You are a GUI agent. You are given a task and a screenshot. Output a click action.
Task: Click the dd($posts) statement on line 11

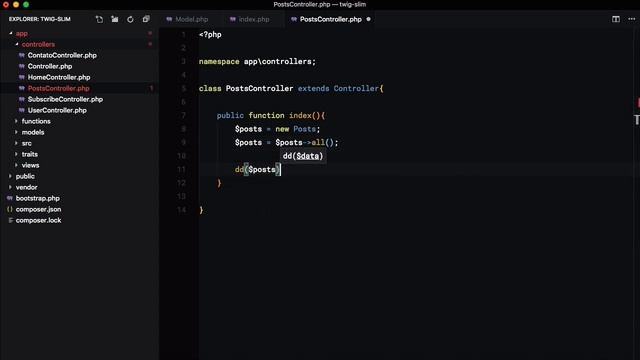(x=258, y=169)
